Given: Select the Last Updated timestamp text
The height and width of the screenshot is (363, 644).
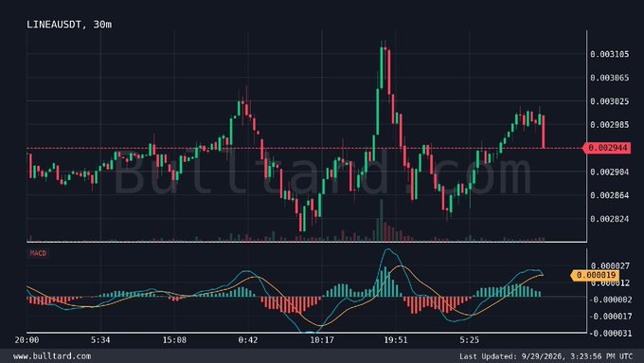Looking at the screenshot, I should click(x=546, y=356).
